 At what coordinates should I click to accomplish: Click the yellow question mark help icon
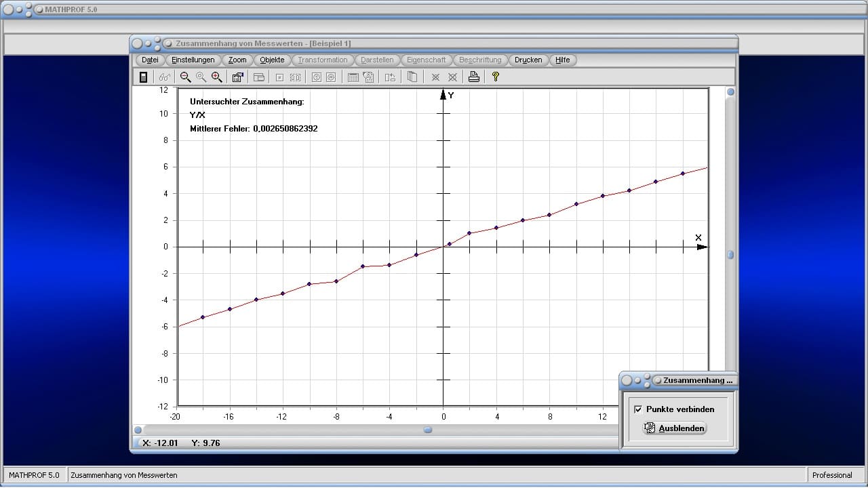496,77
